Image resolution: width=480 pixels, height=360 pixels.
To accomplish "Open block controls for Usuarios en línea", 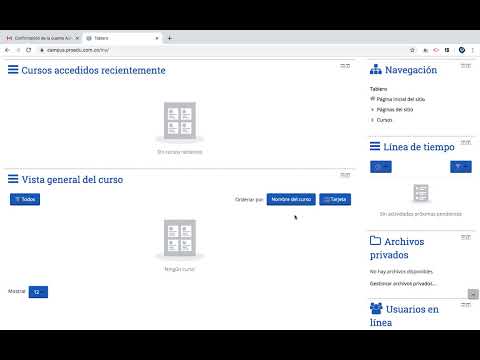I will 466,305.
